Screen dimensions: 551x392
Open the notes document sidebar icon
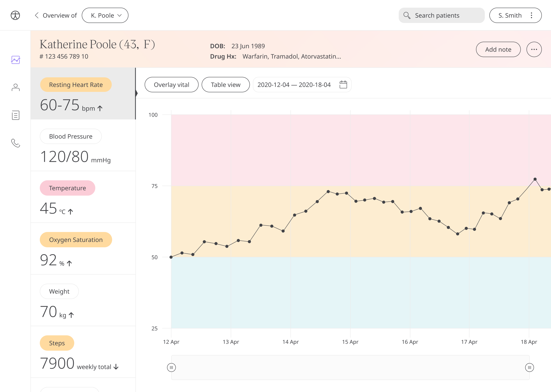click(x=16, y=115)
